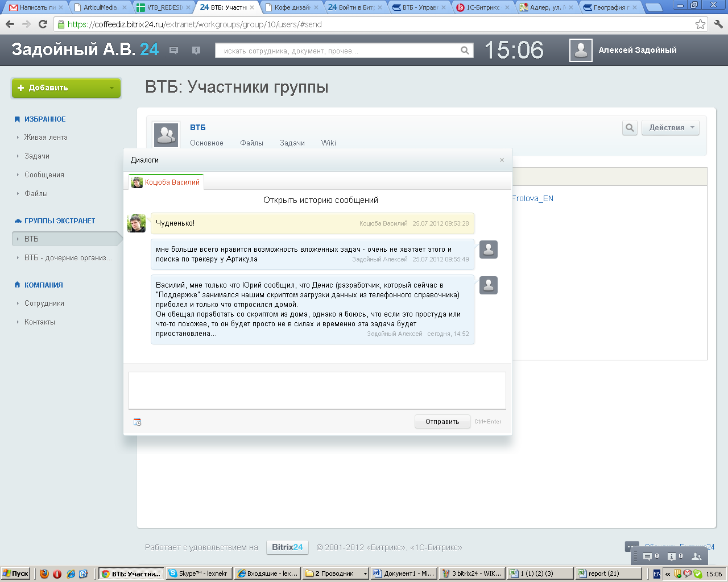Open the Основное group tab

click(206, 143)
